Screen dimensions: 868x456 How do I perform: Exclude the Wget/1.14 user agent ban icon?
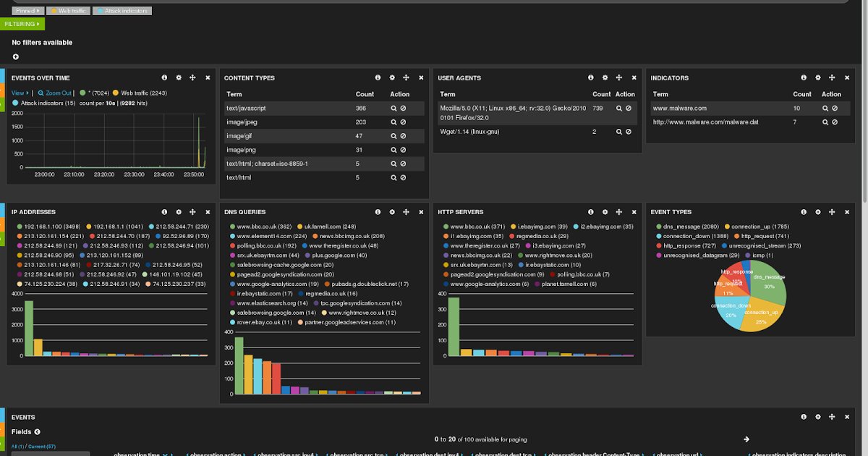629,132
